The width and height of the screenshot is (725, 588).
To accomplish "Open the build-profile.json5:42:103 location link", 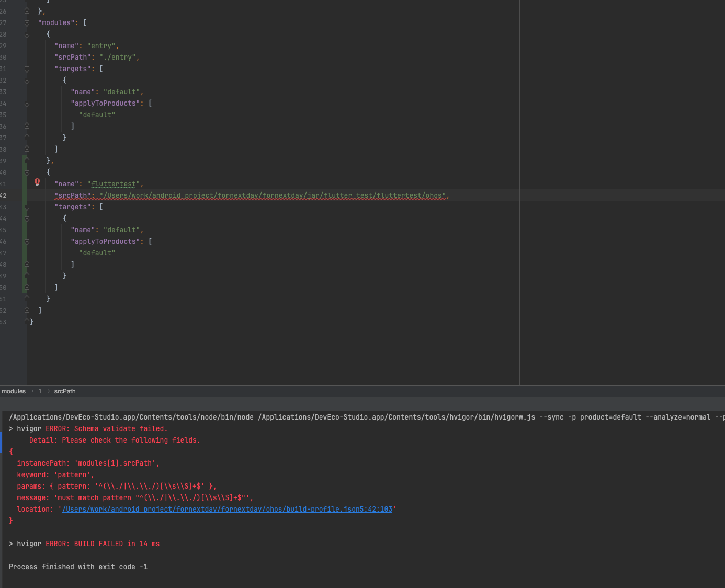I will (227, 509).
